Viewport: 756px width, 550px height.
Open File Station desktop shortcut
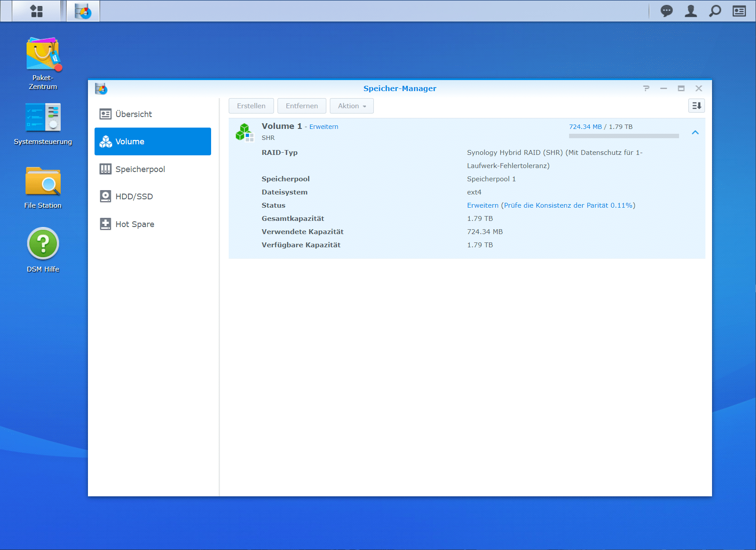pos(43,182)
